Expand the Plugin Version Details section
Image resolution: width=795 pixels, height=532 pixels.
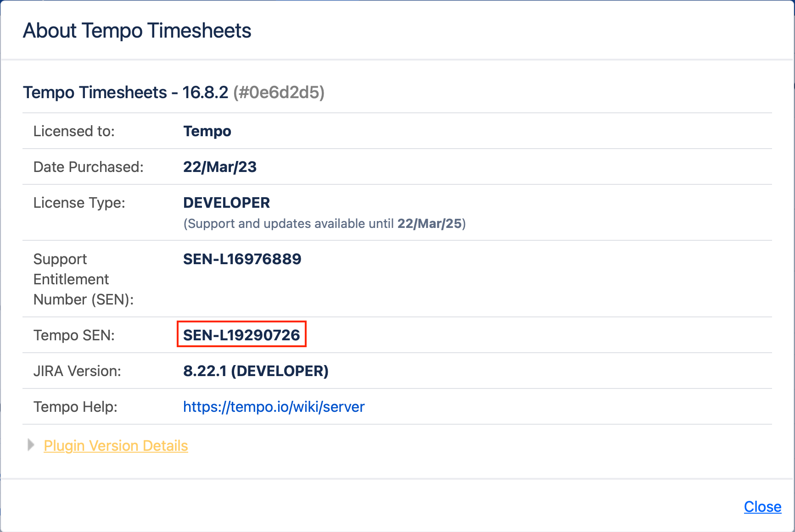click(x=116, y=445)
